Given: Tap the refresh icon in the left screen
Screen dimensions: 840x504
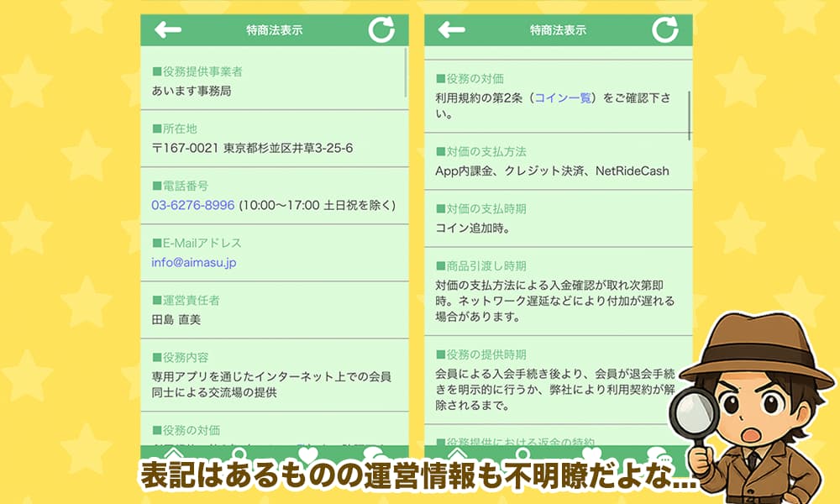Looking at the screenshot, I should click(x=381, y=29).
